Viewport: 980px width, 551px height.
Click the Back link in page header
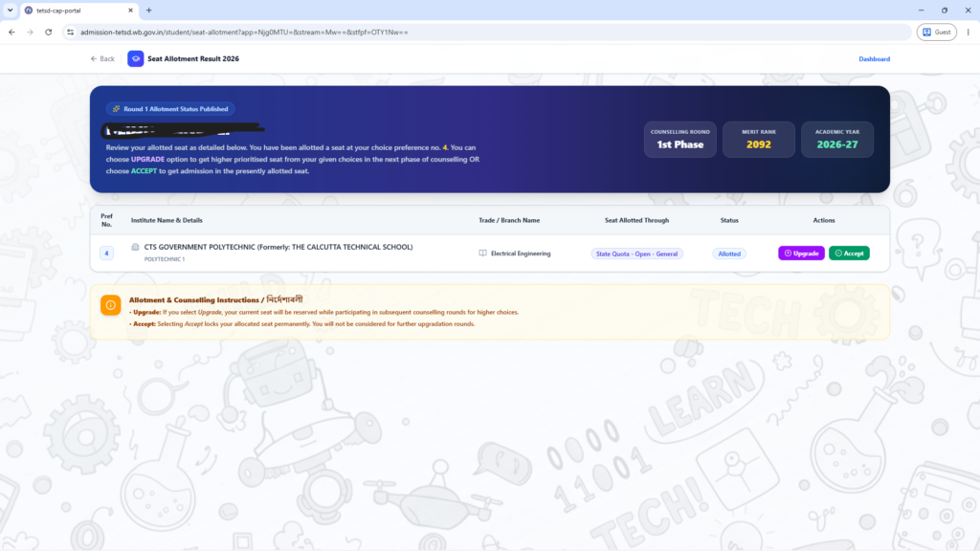[102, 58]
